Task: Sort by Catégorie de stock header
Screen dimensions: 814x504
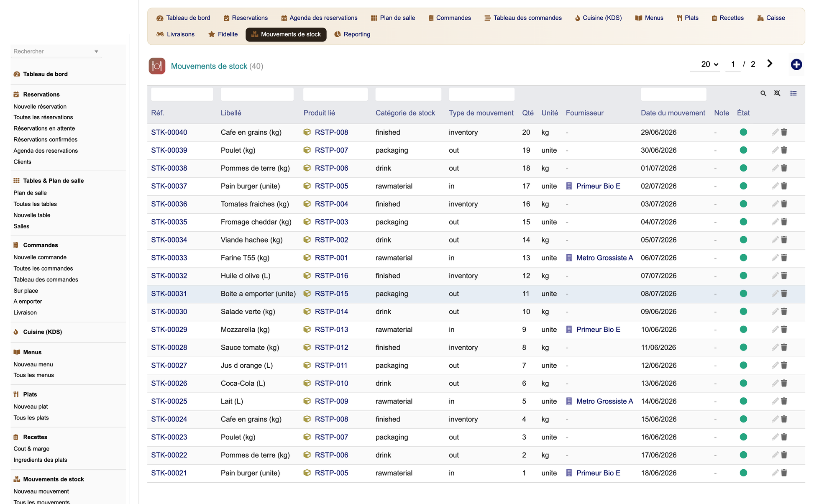Action: click(405, 113)
